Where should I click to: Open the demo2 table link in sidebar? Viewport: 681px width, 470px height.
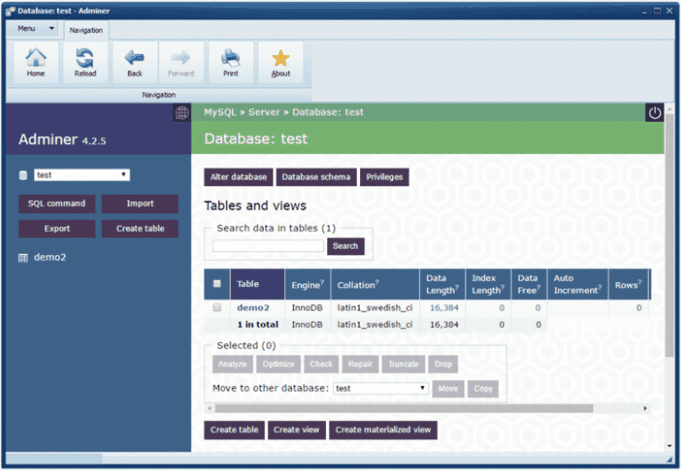click(x=50, y=258)
